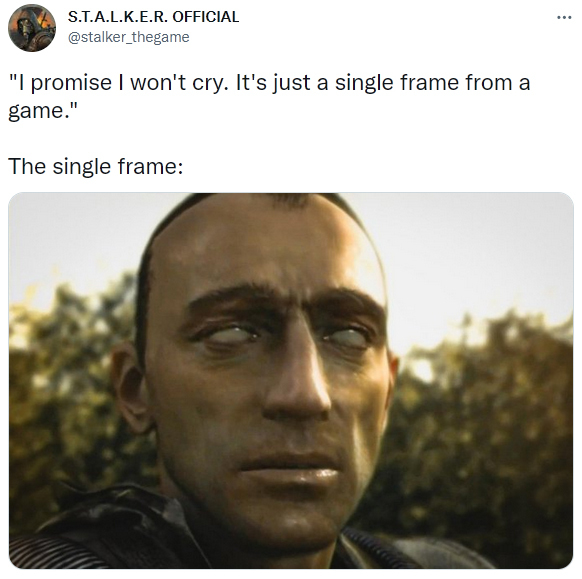The image size is (582, 579).
Task: Click the S.T.A.L.K.E.R. profile avatar
Action: (32, 28)
